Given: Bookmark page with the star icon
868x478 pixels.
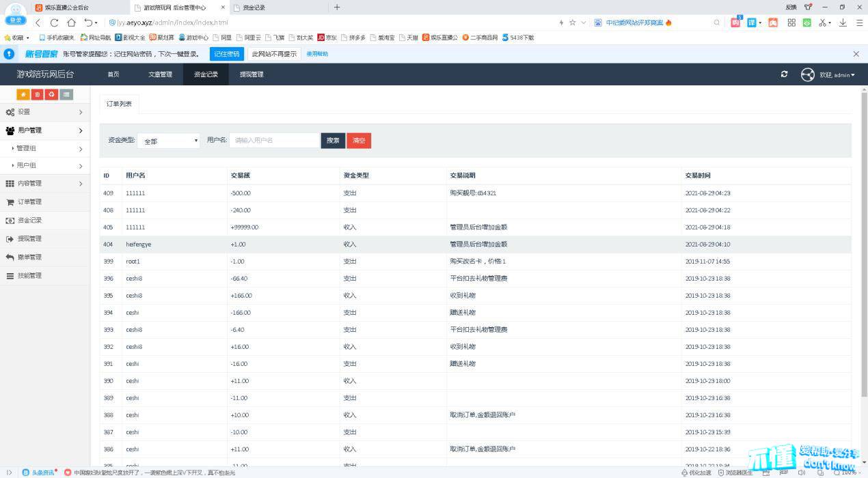Looking at the screenshot, I should (572, 23).
